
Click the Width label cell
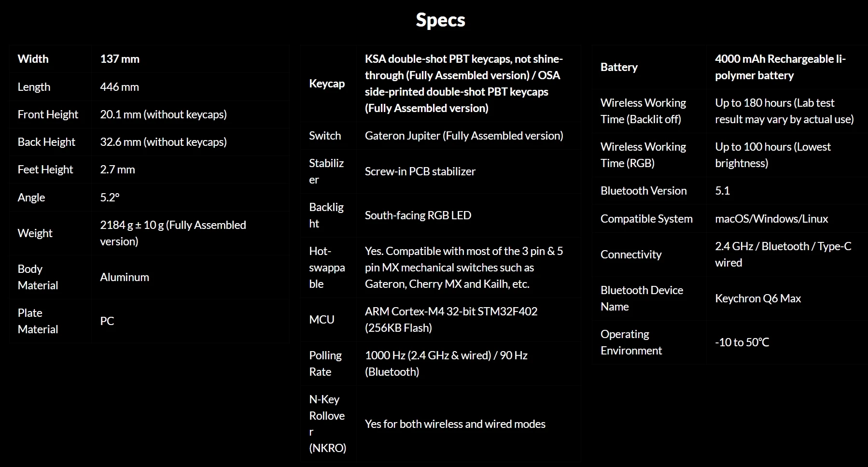click(33, 59)
